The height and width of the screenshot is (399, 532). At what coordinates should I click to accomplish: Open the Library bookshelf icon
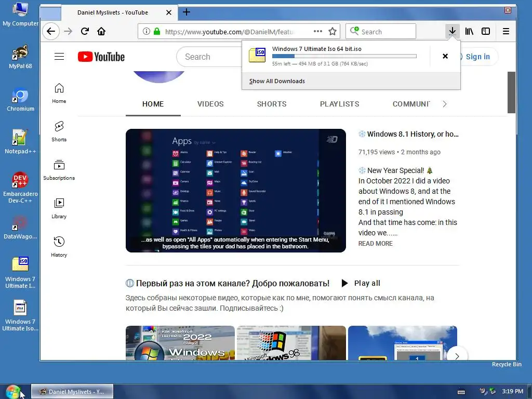tap(469, 32)
